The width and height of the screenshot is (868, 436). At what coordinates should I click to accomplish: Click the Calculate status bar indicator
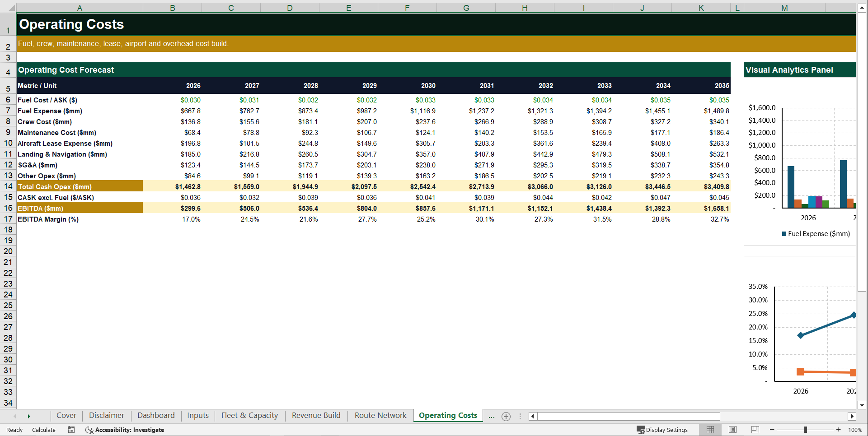tap(44, 430)
